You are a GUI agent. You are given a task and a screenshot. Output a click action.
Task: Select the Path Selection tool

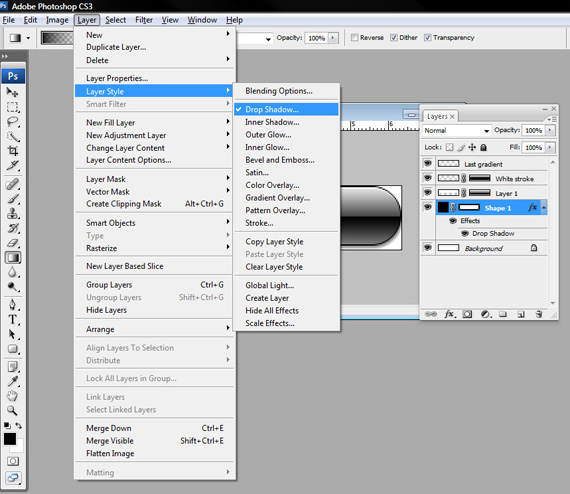[x=13, y=334]
